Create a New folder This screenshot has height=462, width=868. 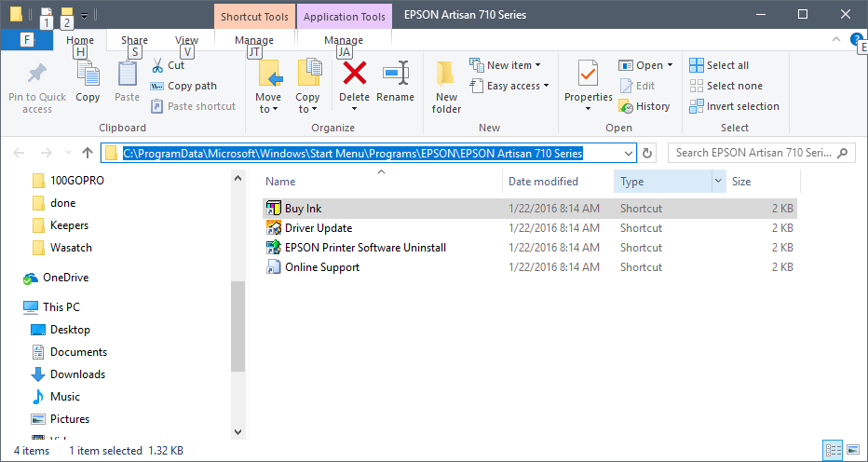tap(446, 87)
